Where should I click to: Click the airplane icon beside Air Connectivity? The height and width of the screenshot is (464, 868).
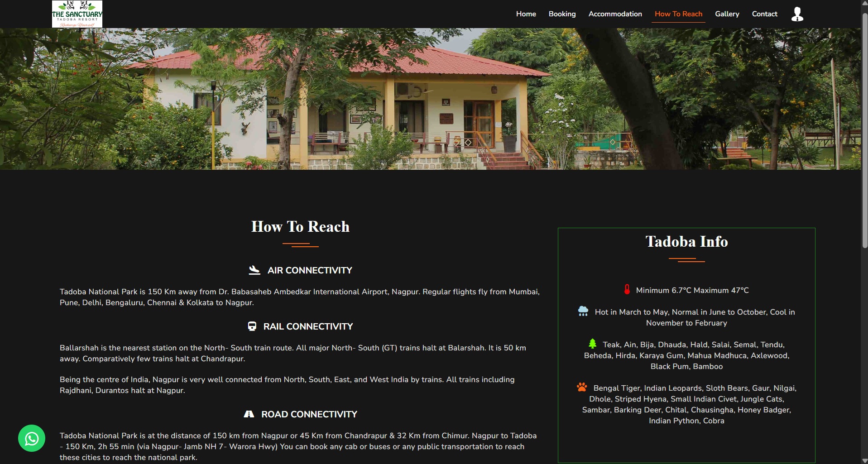point(254,270)
